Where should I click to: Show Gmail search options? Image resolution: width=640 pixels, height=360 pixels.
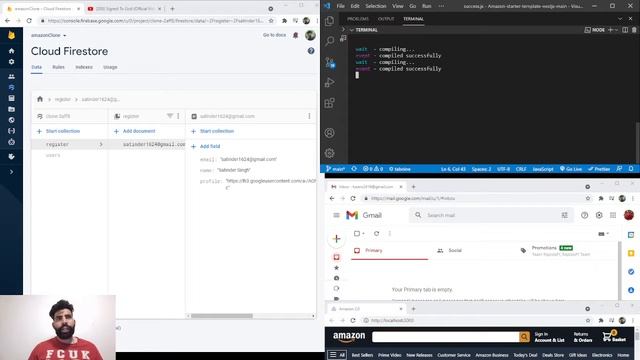(x=564, y=215)
